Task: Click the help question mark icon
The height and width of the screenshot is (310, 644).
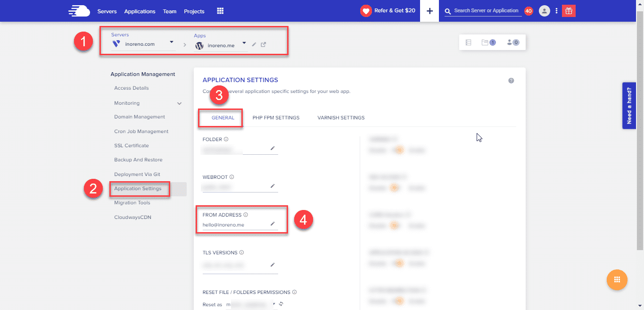Action: pos(511,81)
